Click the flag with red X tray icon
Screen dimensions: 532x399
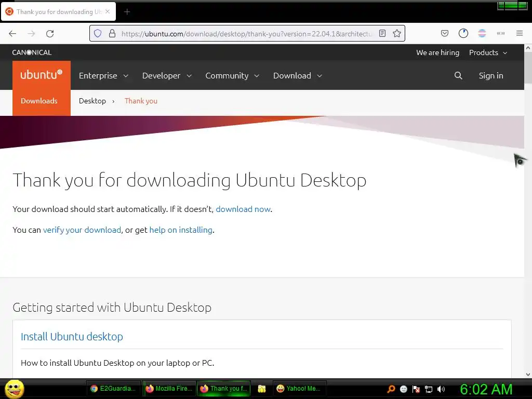coord(416,389)
